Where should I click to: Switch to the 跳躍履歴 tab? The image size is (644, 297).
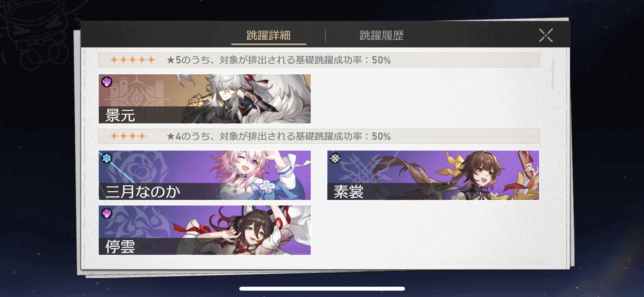coord(381,35)
